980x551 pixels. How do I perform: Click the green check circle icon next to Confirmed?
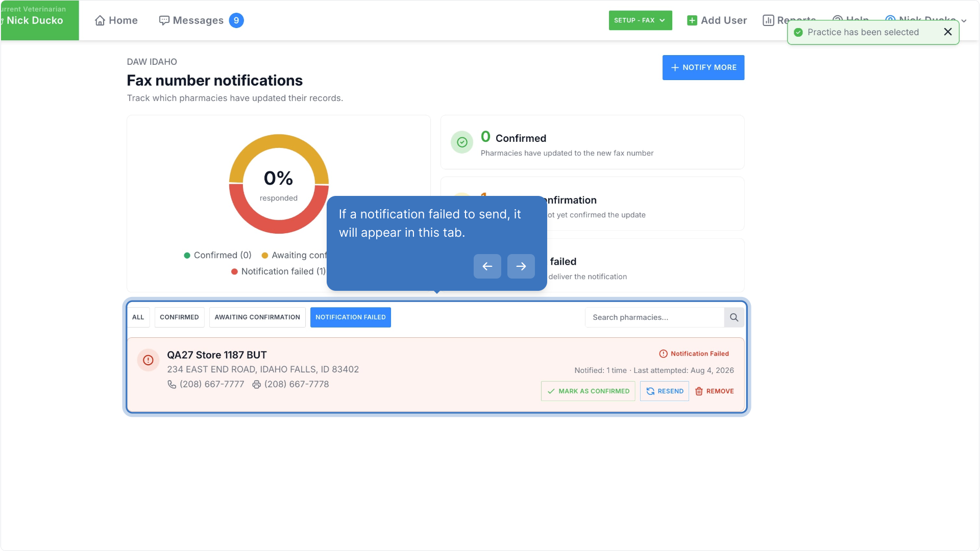(462, 142)
